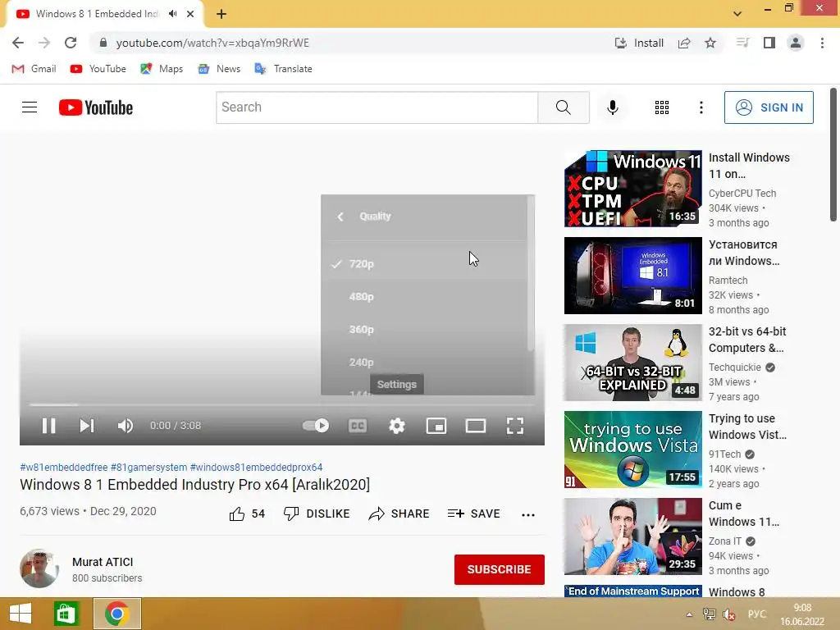Select 360p quality option
Screen dimensions: 840x630
tap(424, 329)
